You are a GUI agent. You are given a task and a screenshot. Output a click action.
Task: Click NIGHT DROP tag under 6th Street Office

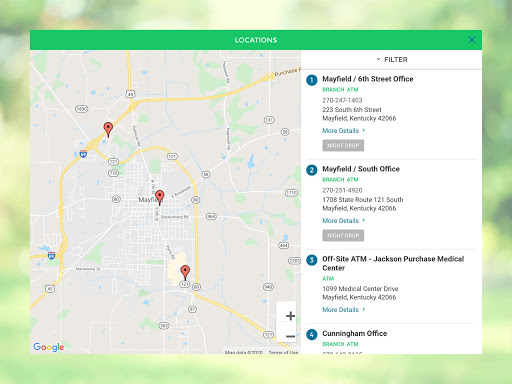pos(343,146)
